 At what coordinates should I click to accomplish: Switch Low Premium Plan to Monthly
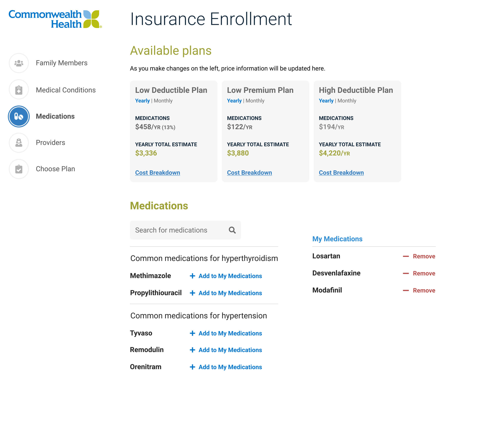point(255,101)
